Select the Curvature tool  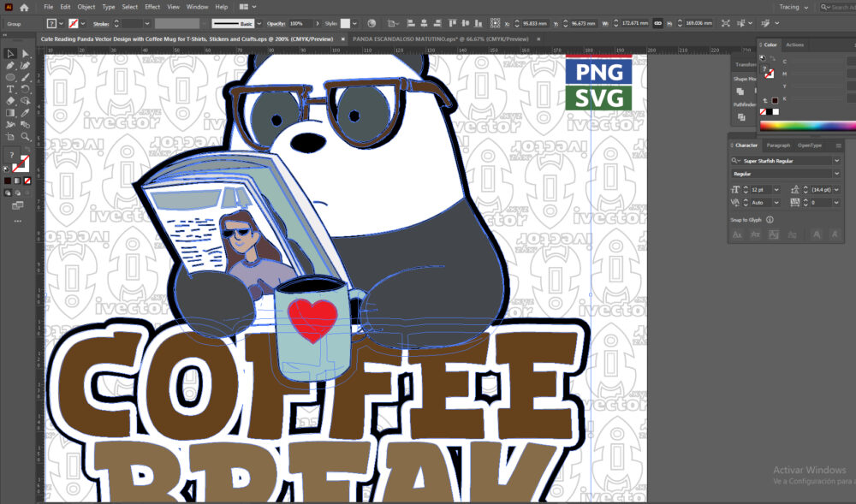point(25,65)
